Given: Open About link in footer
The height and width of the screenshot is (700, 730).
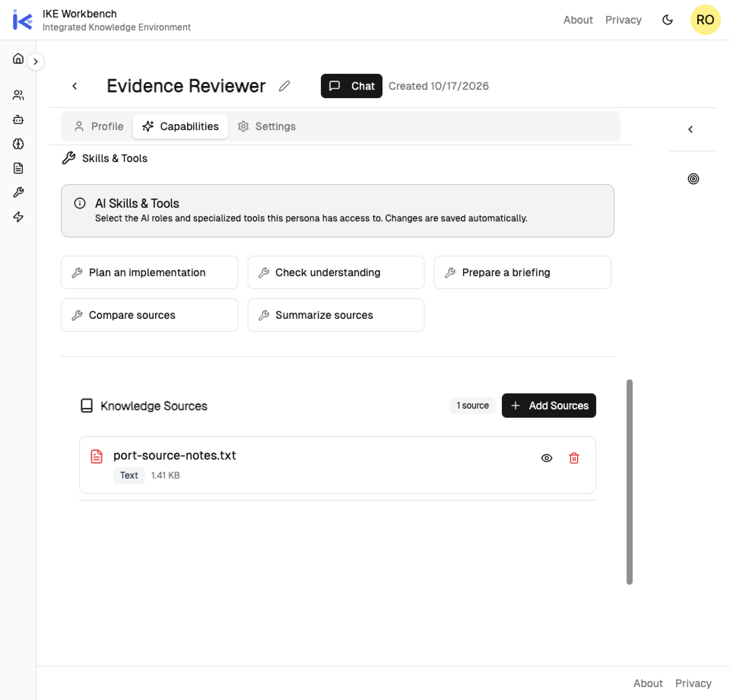Looking at the screenshot, I should [648, 683].
